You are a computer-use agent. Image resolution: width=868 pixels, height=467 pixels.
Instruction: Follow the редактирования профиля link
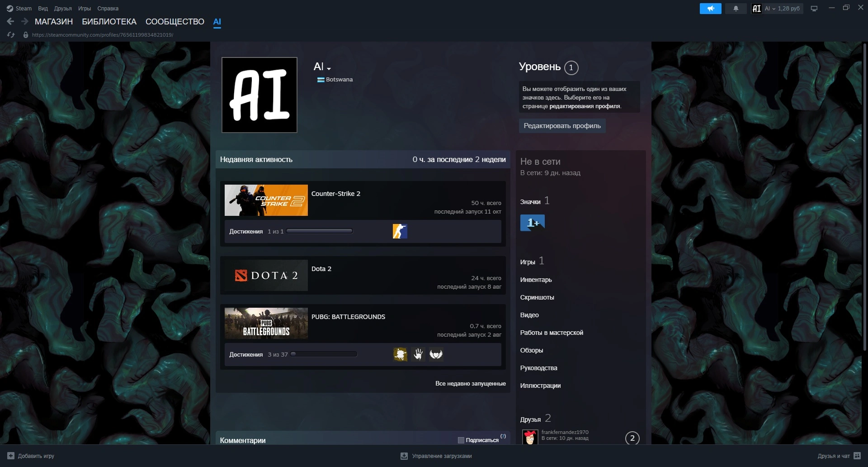pyautogui.click(x=585, y=106)
